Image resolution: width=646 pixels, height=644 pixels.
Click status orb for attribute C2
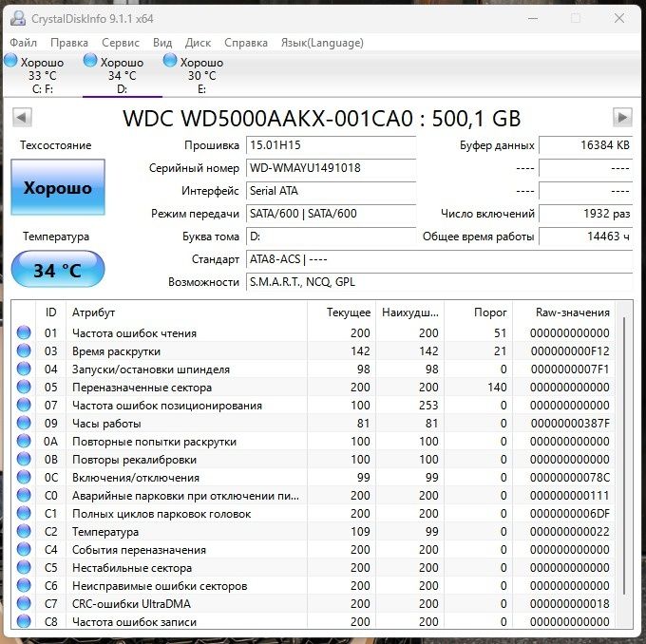24,532
